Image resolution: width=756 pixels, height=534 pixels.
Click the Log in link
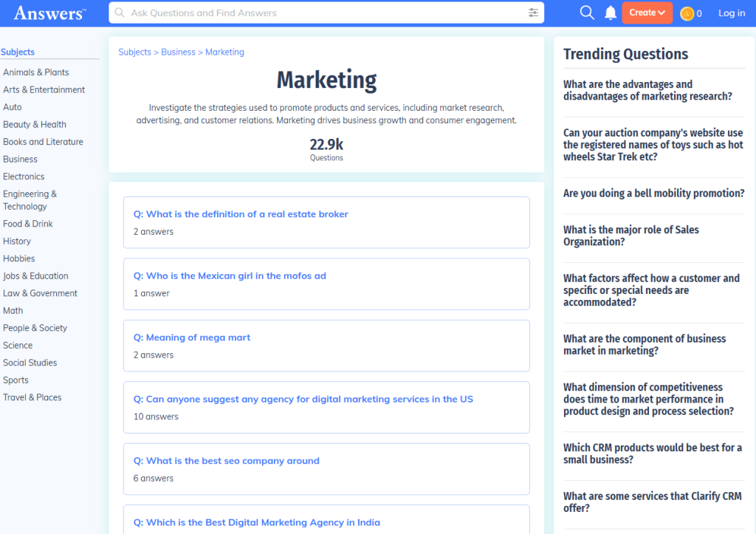(732, 13)
